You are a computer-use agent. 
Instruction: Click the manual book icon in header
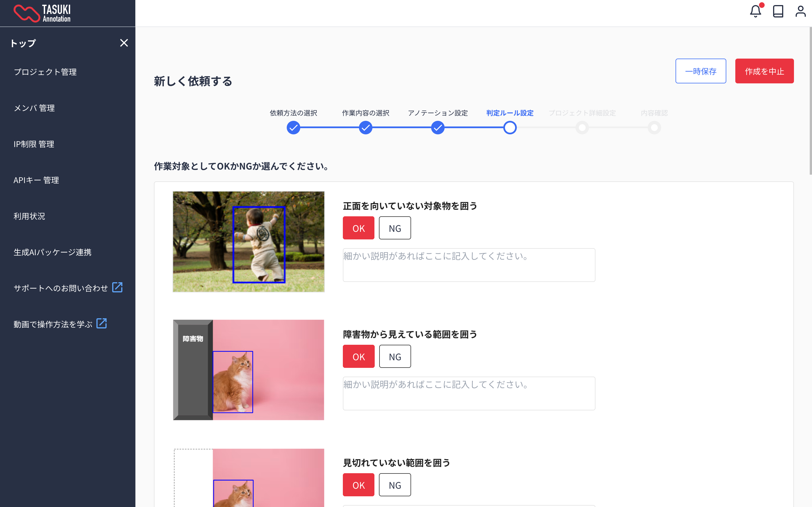[x=778, y=11]
